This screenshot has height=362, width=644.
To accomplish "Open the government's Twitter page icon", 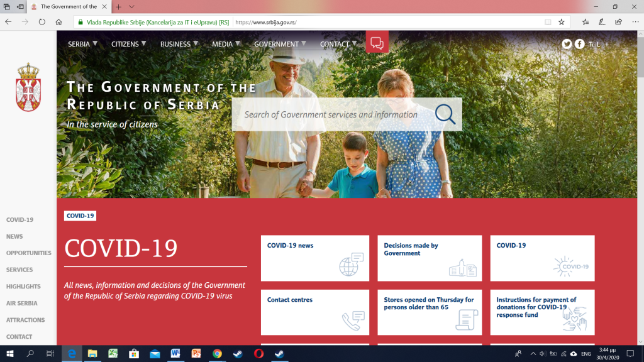I will (567, 44).
